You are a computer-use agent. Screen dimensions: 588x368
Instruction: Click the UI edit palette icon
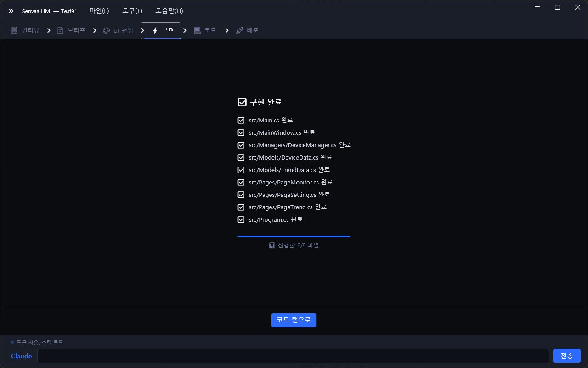(106, 30)
